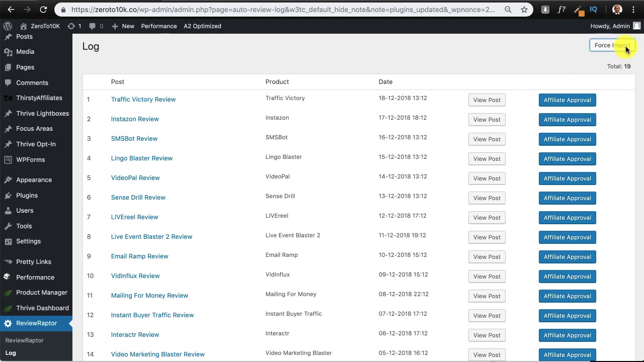Open the A2 Optimized menu
The width and height of the screenshot is (644, 362).
202,26
